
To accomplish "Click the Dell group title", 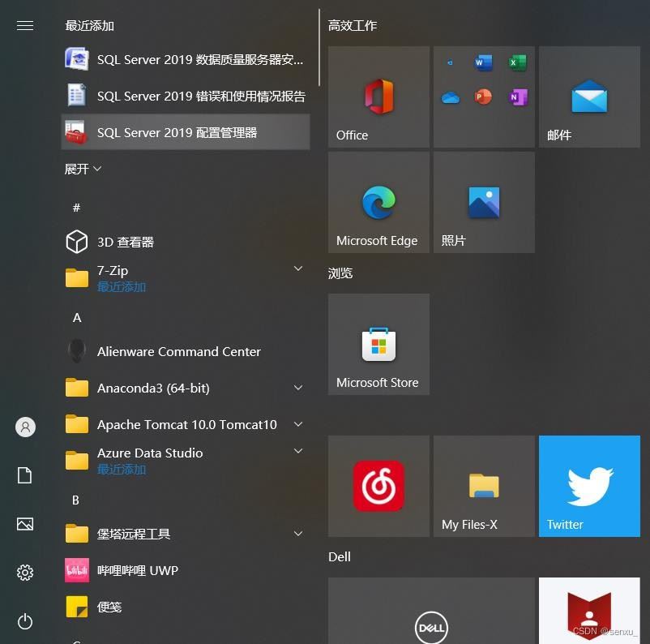I will [340, 557].
